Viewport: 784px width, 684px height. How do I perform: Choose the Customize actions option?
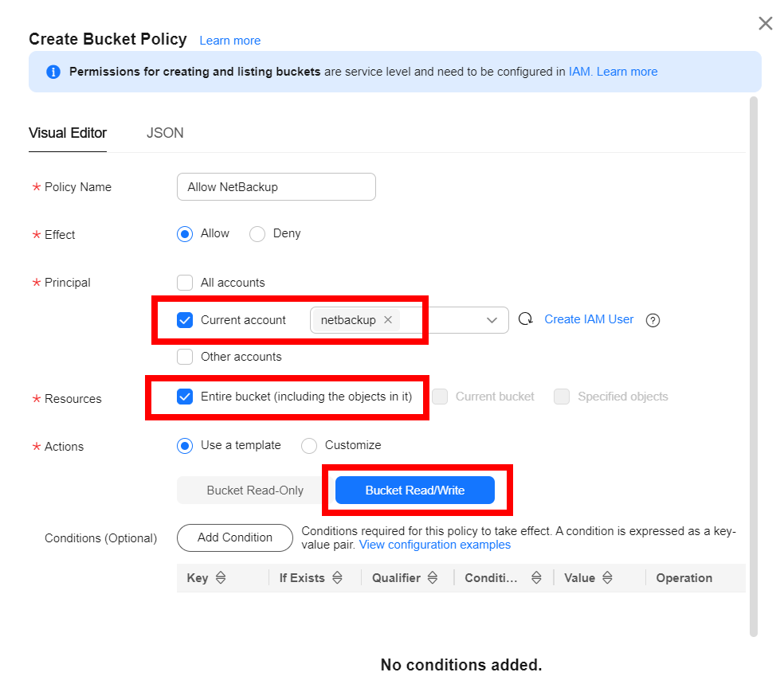coord(309,446)
